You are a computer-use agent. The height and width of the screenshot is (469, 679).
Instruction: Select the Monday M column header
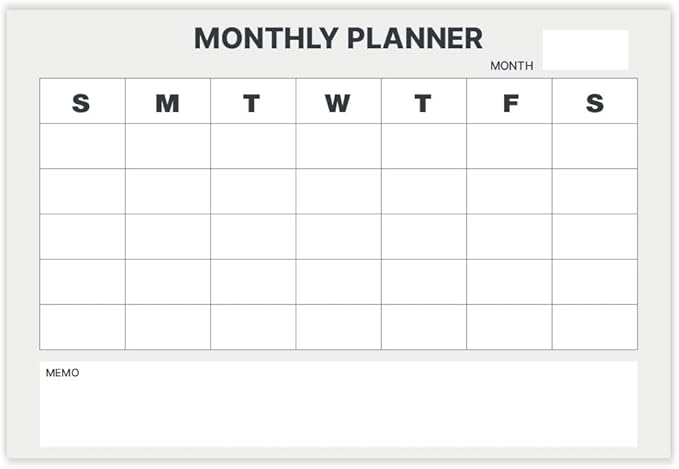(x=167, y=102)
